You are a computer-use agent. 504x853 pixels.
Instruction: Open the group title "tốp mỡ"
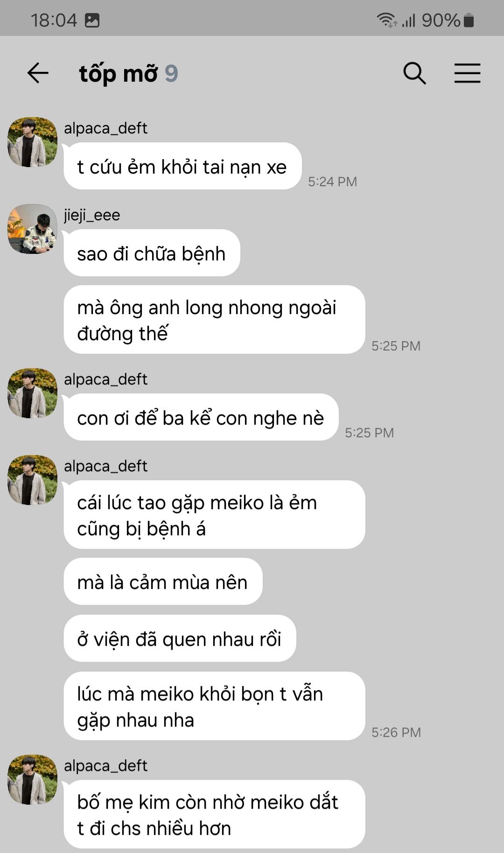[x=119, y=74]
